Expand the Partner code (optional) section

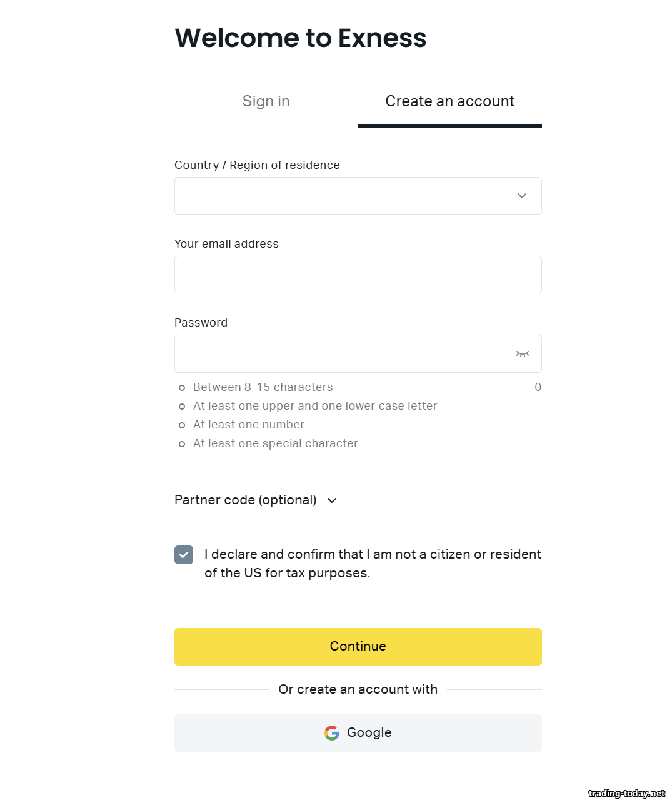pyautogui.click(x=246, y=500)
